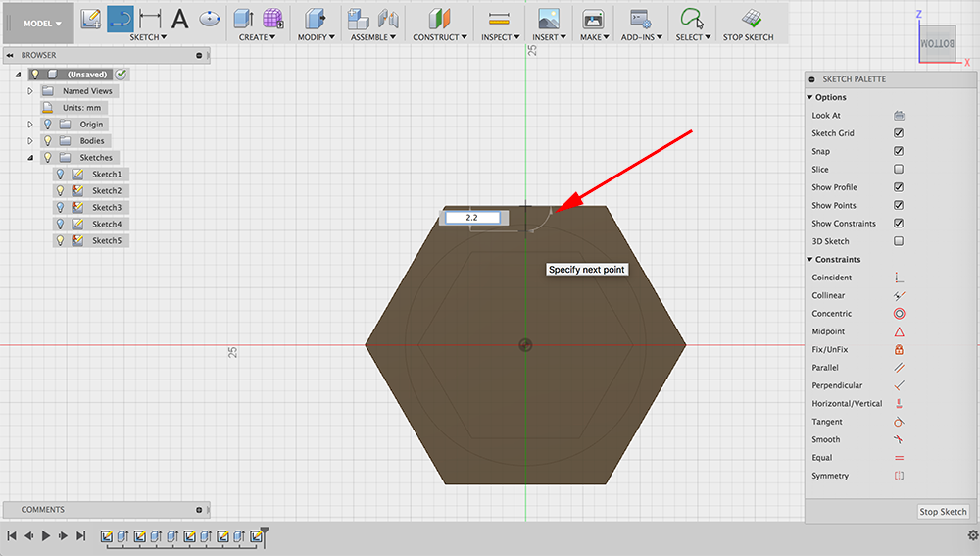Open timeline settings gear icon
The width and height of the screenshot is (980, 556).
coord(973,535)
